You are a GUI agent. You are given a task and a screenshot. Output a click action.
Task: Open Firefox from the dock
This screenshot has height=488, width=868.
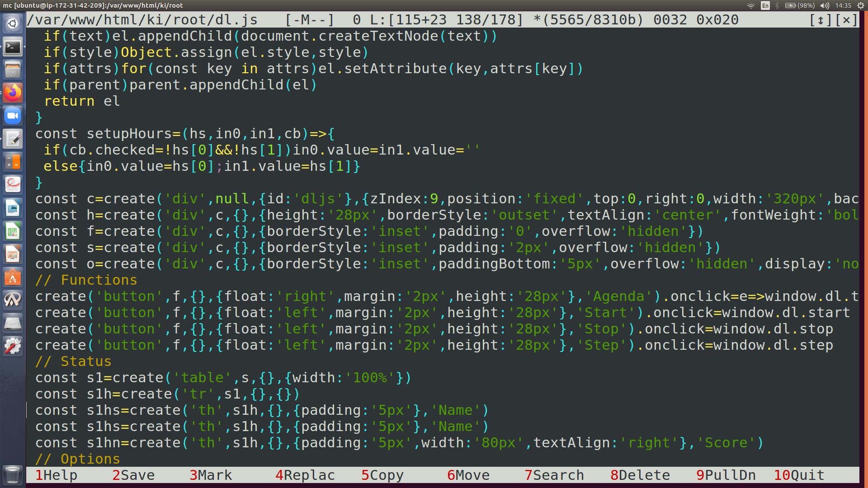tap(13, 93)
